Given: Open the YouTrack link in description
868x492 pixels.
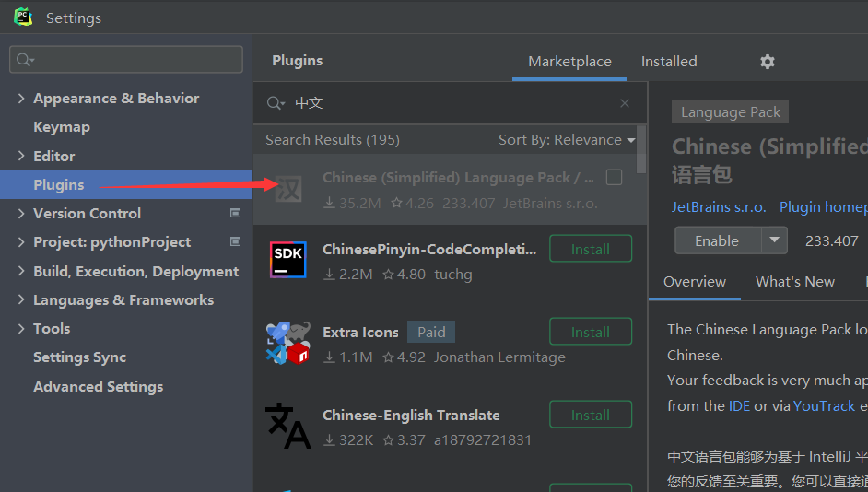Looking at the screenshot, I should click(825, 406).
